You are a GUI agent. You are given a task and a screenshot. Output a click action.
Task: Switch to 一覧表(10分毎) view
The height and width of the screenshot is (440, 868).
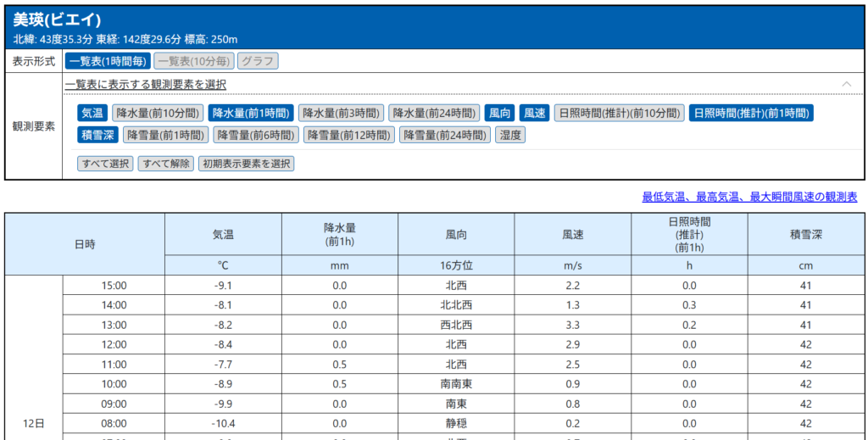coord(194,61)
